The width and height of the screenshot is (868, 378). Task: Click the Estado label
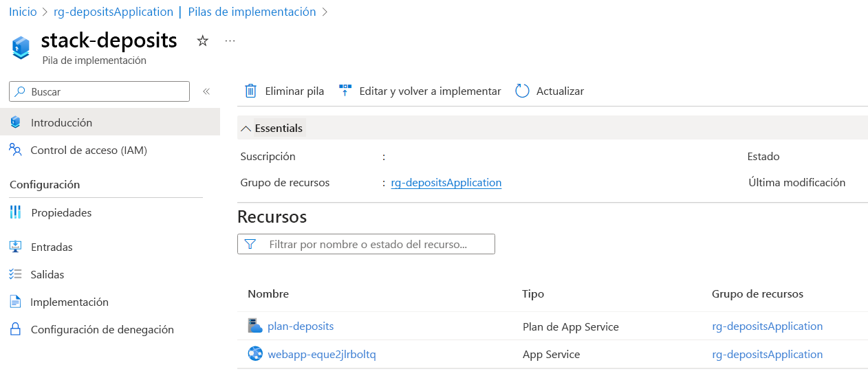(x=763, y=157)
